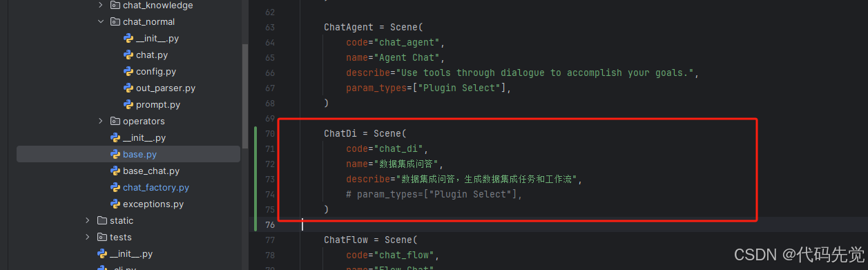Click the Python icon next to config.py
The width and height of the screenshot is (868, 270).
tap(128, 72)
